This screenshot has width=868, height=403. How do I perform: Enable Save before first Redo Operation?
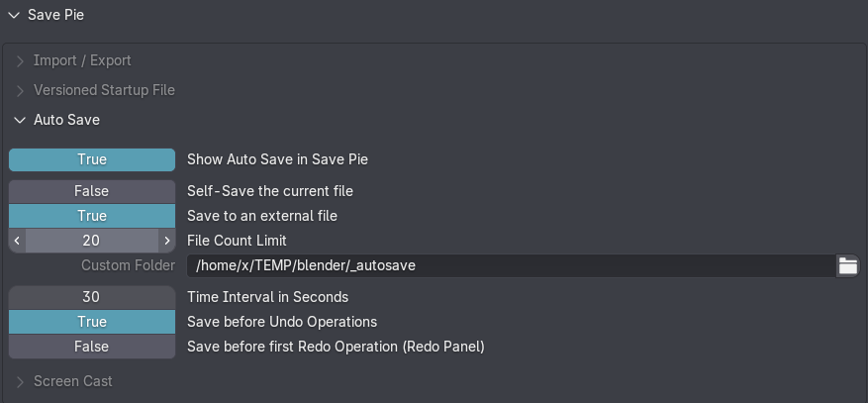click(92, 347)
